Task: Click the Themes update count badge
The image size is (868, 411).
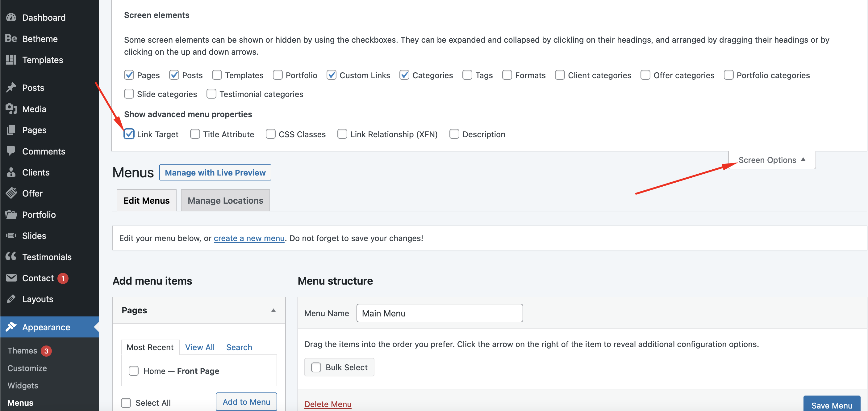Action: click(47, 351)
